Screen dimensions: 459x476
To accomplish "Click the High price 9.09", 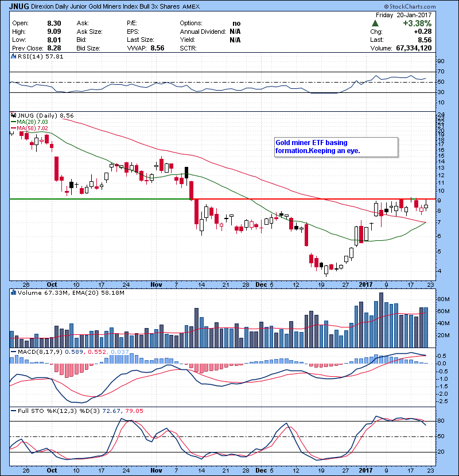I will (x=54, y=32).
